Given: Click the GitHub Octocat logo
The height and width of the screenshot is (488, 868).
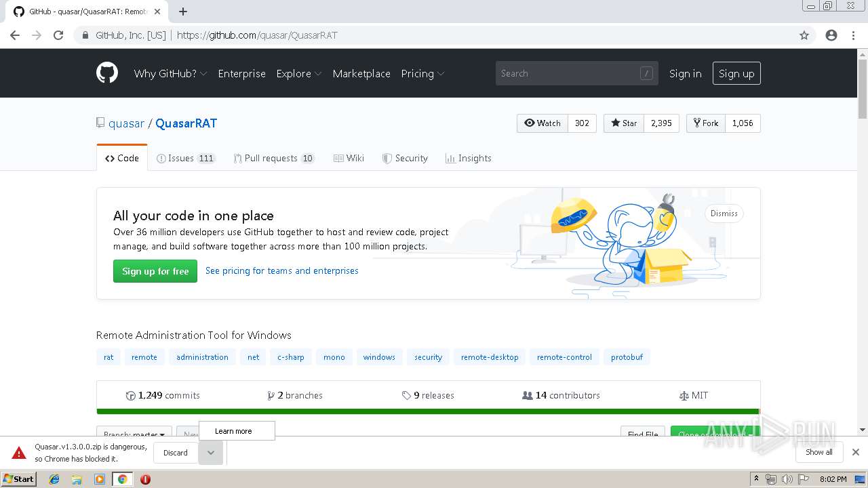Looking at the screenshot, I should click(x=107, y=73).
